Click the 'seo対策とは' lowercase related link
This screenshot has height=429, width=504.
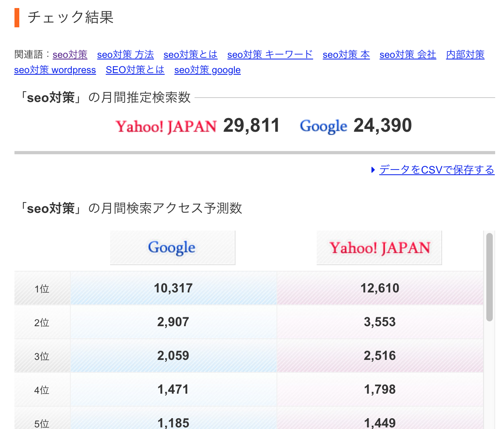(x=191, y=55)
